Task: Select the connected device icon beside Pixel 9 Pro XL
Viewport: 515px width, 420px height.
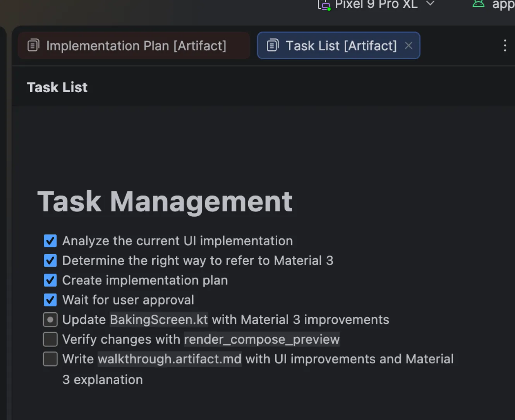Action: 324,5
